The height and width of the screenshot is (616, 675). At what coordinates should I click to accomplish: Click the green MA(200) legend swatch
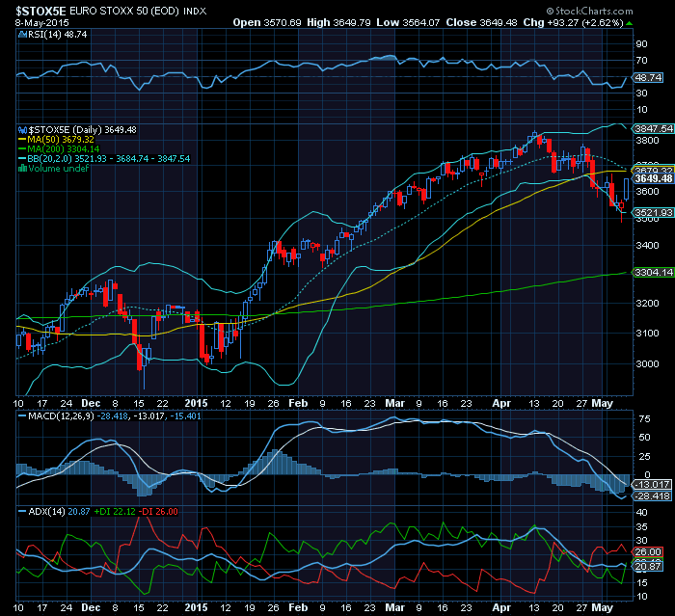22,149
